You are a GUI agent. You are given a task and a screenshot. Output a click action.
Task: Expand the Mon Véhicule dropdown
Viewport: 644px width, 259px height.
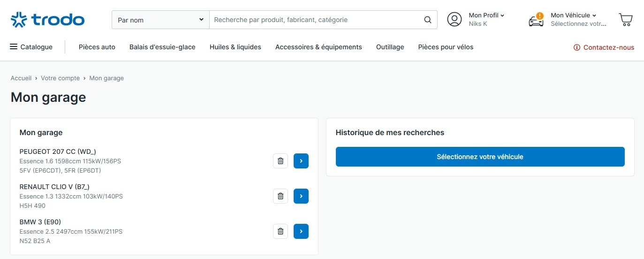point(573,15)
